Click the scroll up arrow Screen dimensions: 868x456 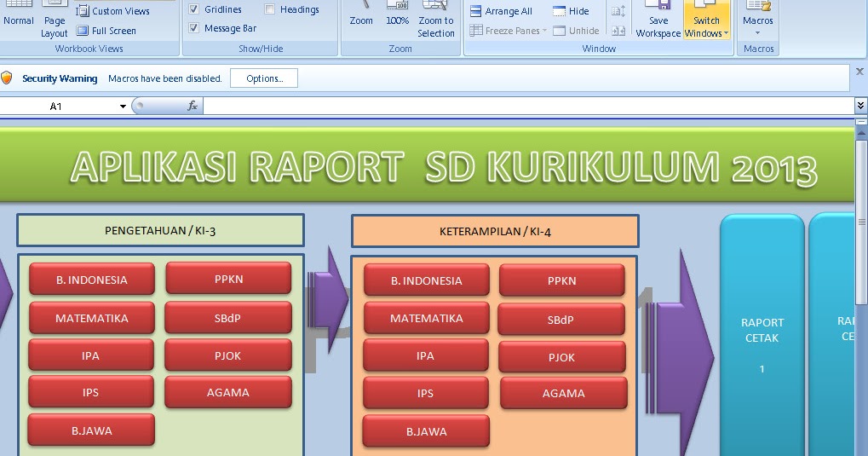(x=861, y=133)
